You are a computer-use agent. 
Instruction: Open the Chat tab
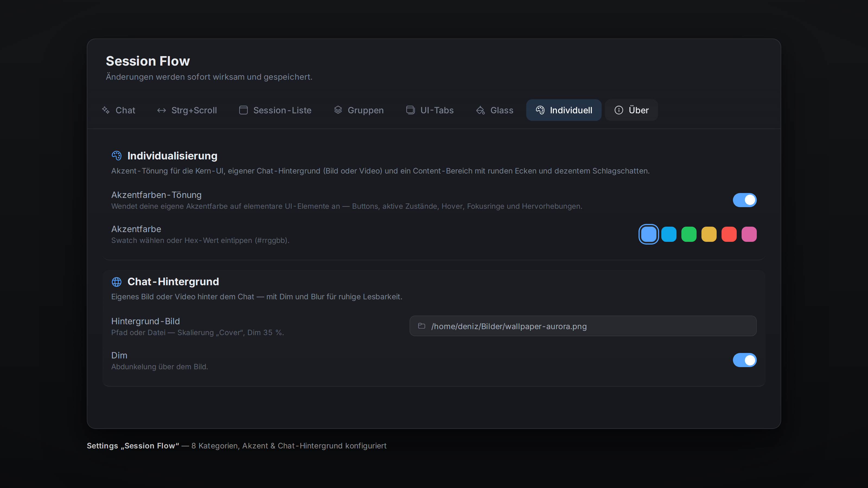pyautogui.click(x=119, y=110)
